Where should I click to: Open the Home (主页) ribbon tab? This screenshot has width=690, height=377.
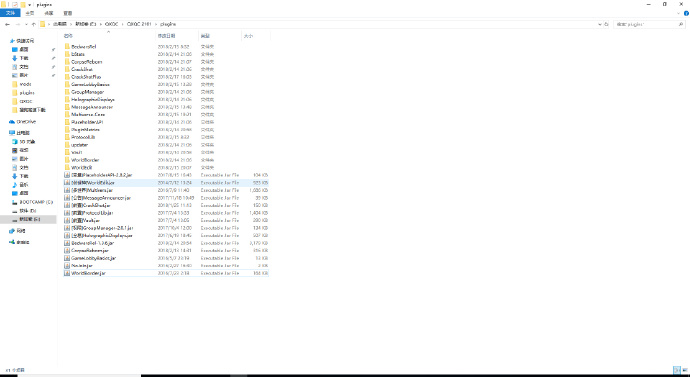[30, 13]
